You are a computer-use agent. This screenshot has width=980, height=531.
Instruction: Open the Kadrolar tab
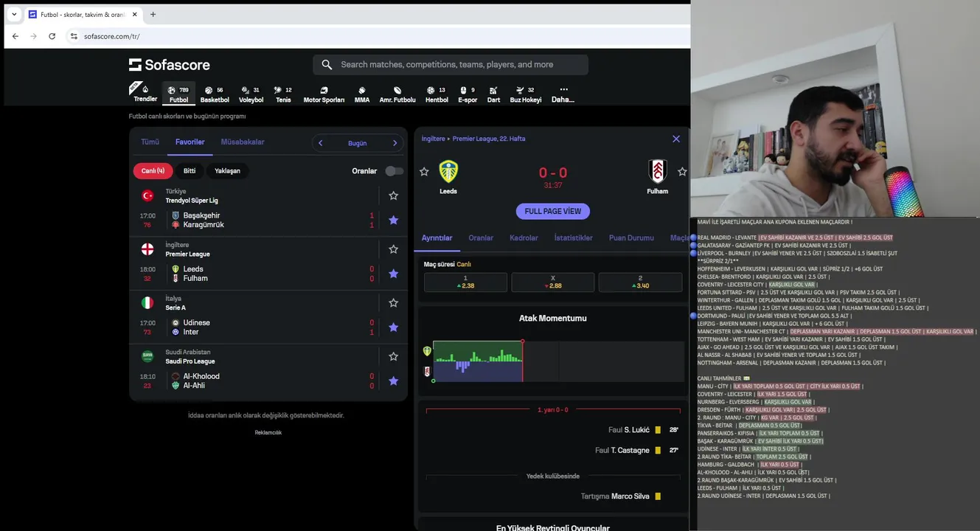[524, 237]
